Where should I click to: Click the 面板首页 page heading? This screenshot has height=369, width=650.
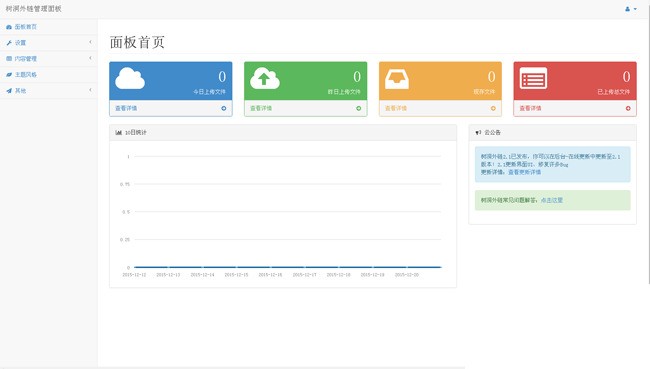137,42
